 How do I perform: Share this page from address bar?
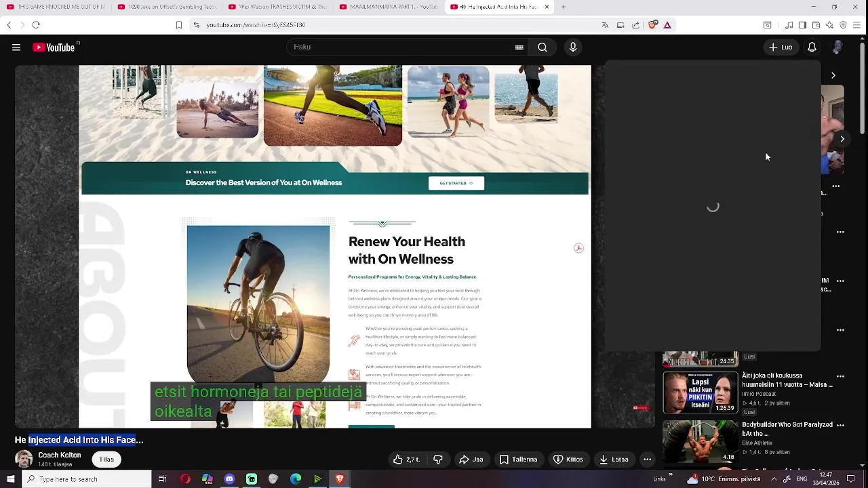[x=635, y=25]
